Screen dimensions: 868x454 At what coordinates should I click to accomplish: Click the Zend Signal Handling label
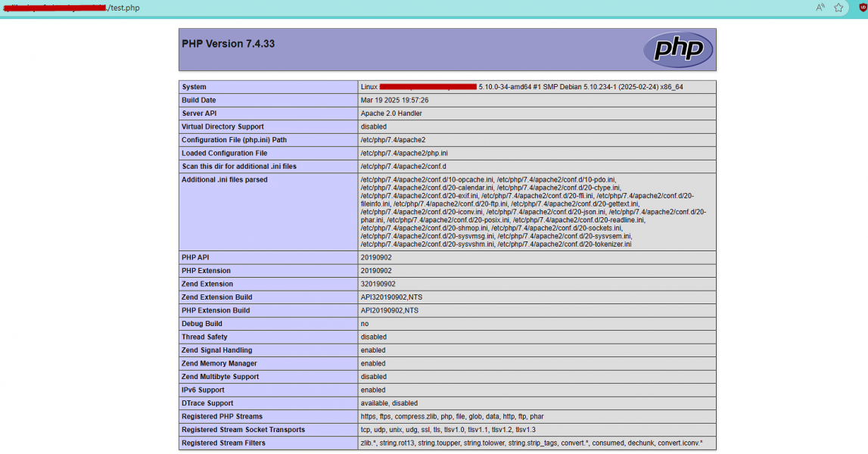(x=216, y=350)
